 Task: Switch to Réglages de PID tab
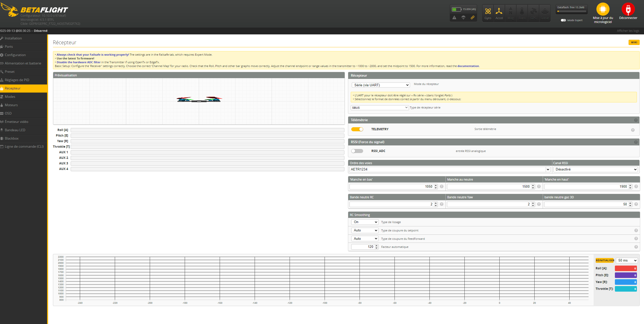coord(17,80)
